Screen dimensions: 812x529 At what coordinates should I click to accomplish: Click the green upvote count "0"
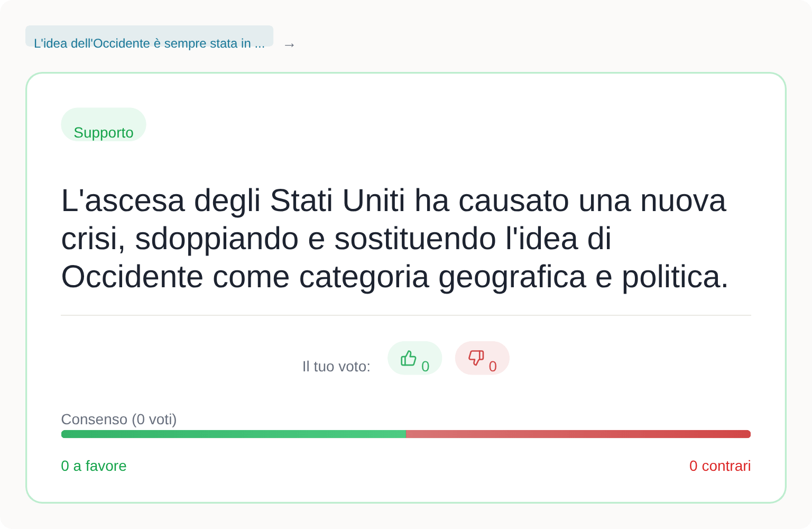(425, 366)
